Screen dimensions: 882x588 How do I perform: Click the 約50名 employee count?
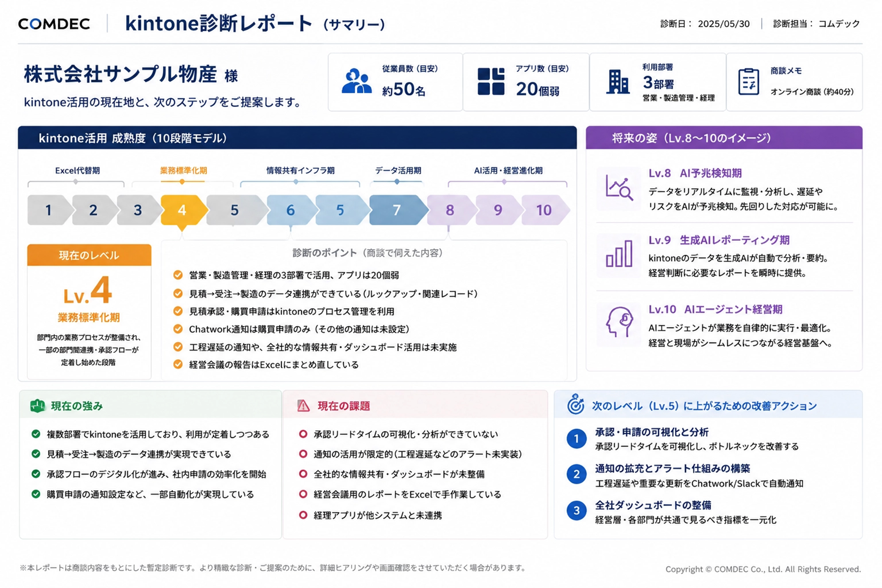pyautogui.click(x=404, y=90)
